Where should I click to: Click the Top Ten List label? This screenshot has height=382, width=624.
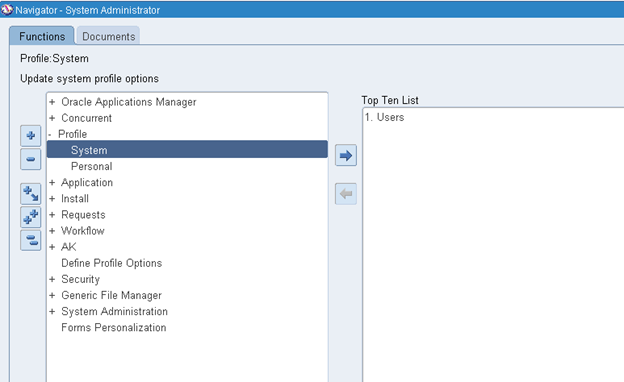pos(390,100)
